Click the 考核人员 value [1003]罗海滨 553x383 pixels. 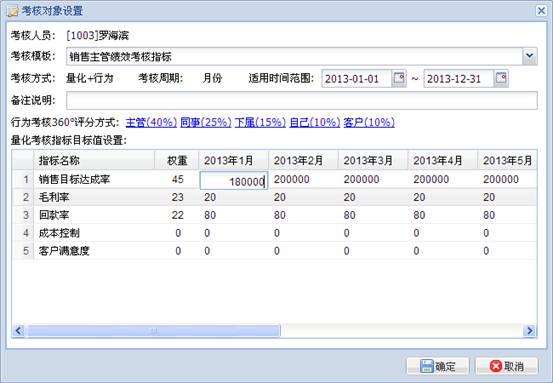pos(98,35)
